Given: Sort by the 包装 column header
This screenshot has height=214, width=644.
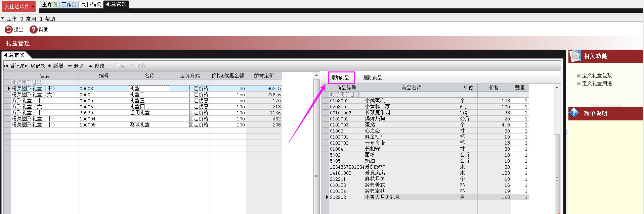Looking at the screenshot, I should (x=45, y=75).
